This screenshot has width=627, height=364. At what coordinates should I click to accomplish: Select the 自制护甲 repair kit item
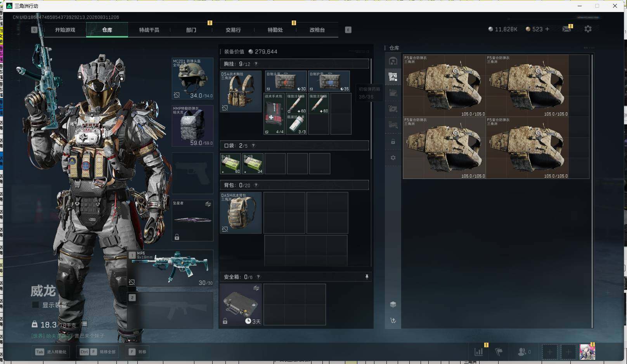coord(329,81)
